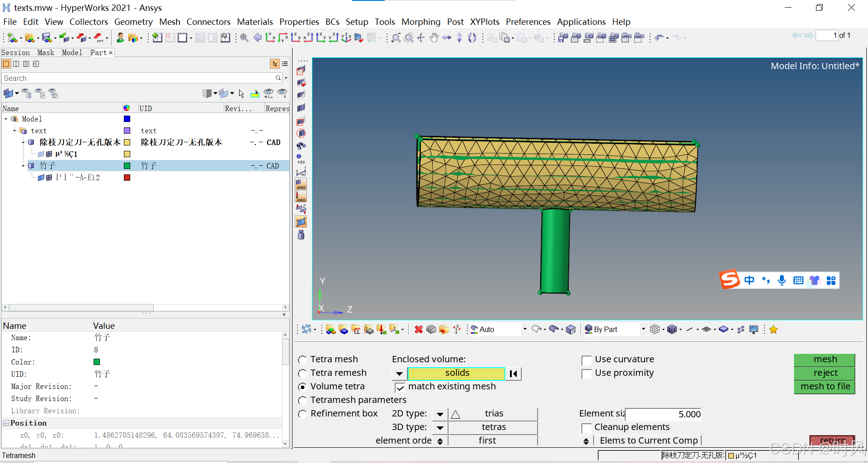This screenshot has width=868, height=463.
Task: Select the Tetra mesh radio button
Action: click(302, 360)
